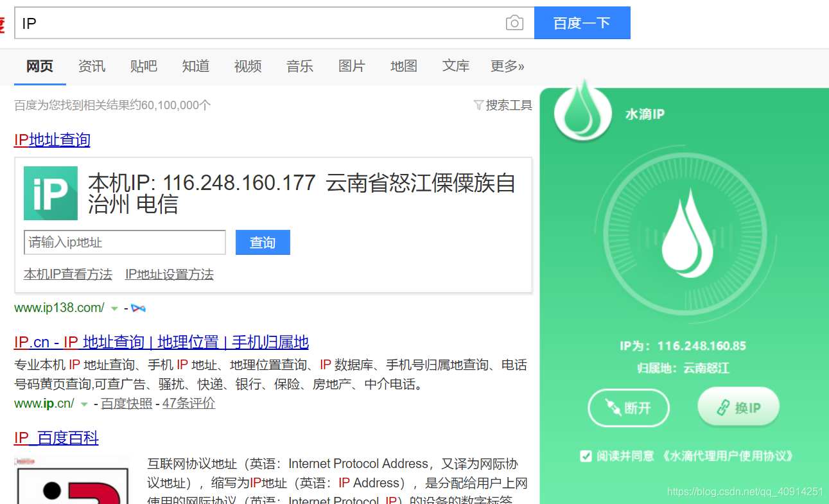Open the 47条评价 link
Viewport: 829px width, 504px height.
[x=189, y=404]
